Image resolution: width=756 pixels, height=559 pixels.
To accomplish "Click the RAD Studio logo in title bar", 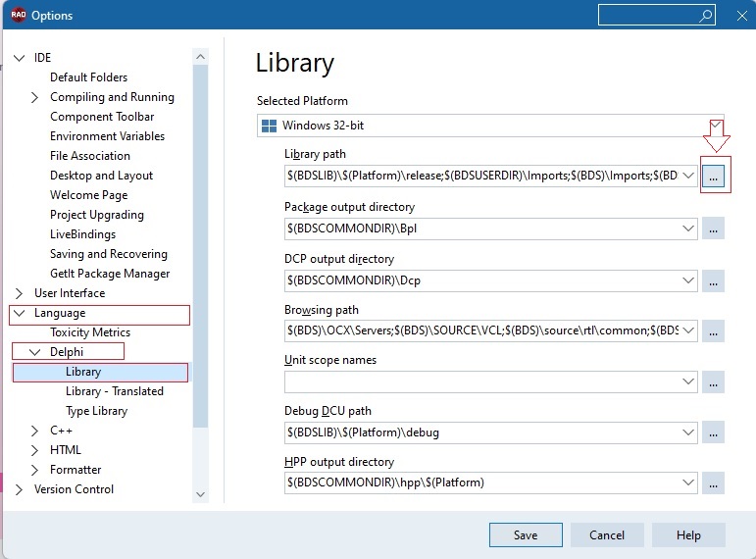I will tap(19, 15).
